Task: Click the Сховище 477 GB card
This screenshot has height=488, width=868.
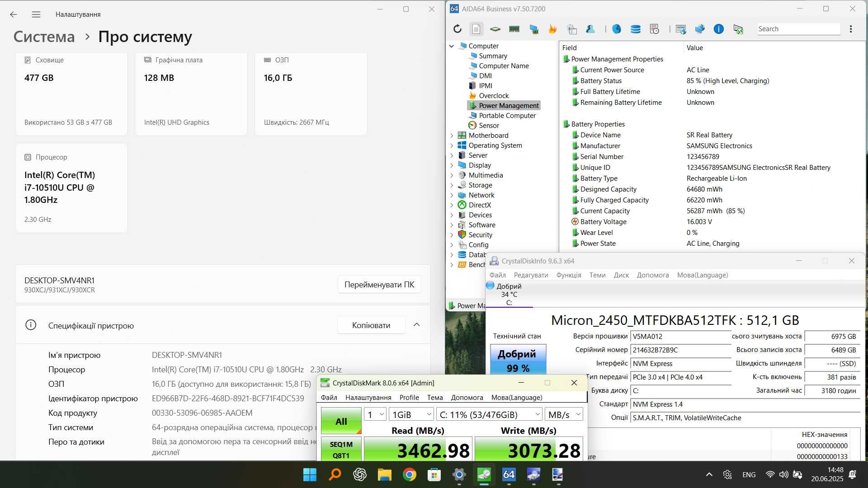Action: point(71,94)
